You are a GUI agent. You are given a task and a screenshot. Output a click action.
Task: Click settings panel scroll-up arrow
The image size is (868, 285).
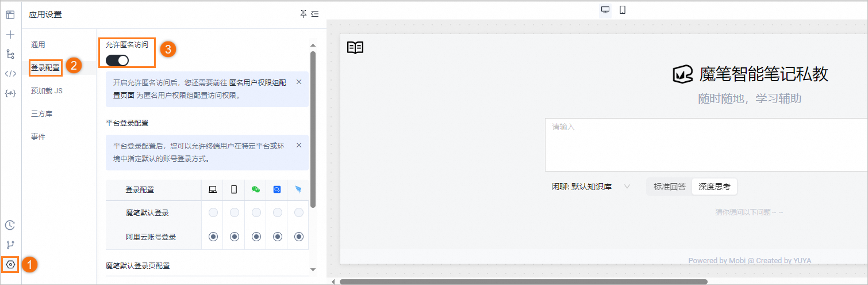point(313,44)
